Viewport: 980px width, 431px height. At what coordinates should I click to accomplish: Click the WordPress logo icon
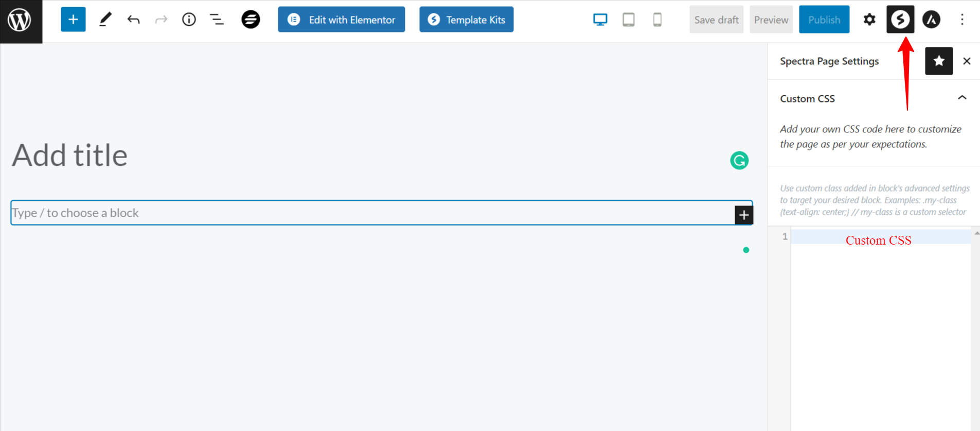[x=21, y=21]
